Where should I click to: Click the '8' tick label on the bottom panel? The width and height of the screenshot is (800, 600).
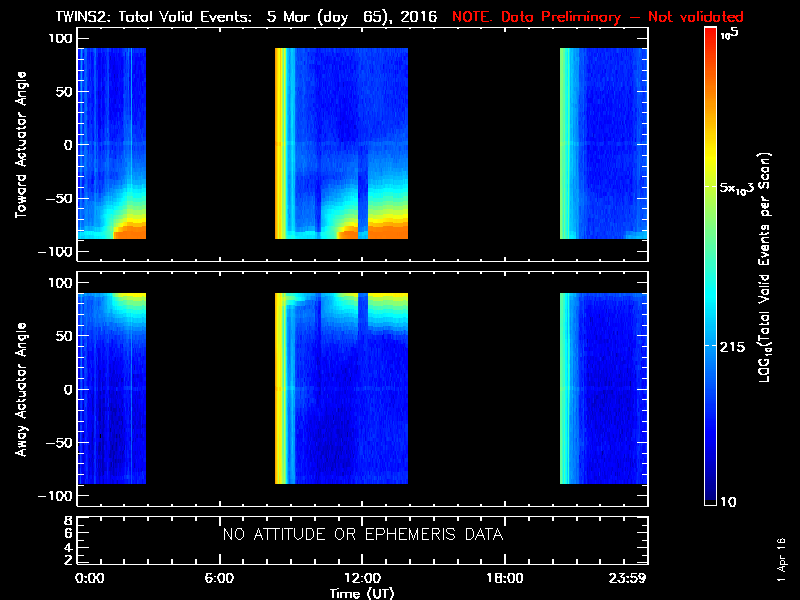coord(68,521)
